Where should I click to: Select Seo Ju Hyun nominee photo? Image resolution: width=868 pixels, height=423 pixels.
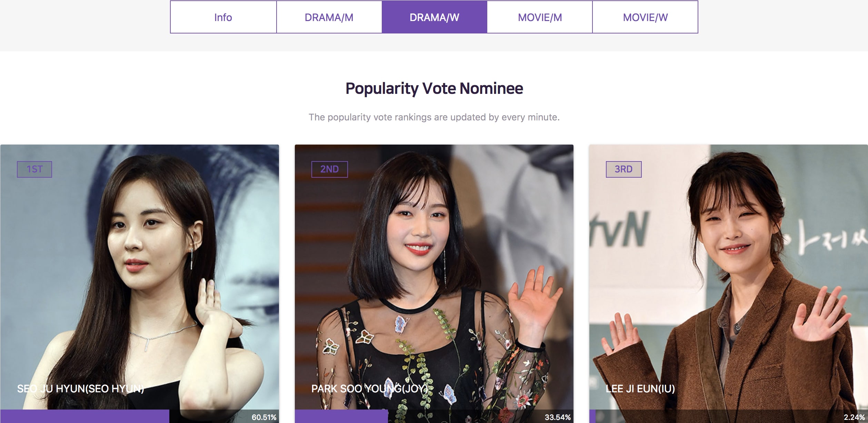[140, 276]
